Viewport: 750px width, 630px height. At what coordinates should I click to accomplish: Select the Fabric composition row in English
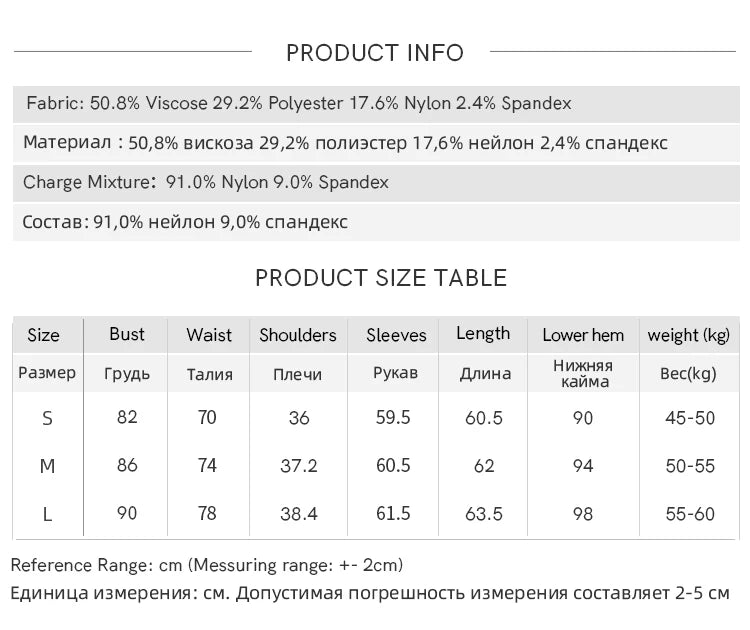tap(376, 104)
